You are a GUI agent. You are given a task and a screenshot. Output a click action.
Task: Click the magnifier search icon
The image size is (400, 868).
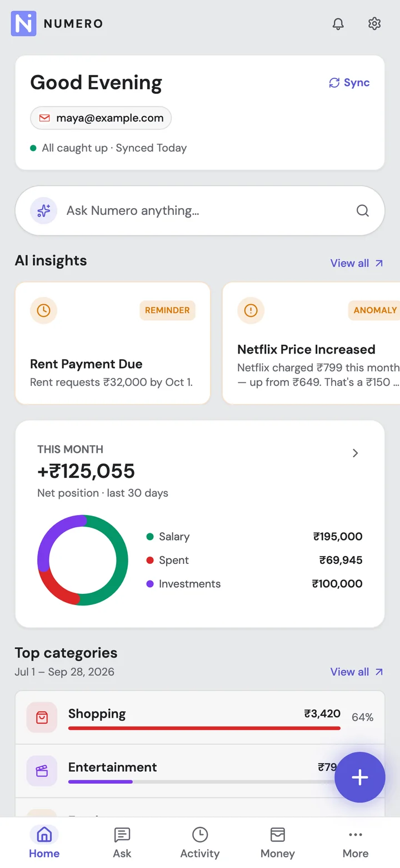(x=362, y=211)
